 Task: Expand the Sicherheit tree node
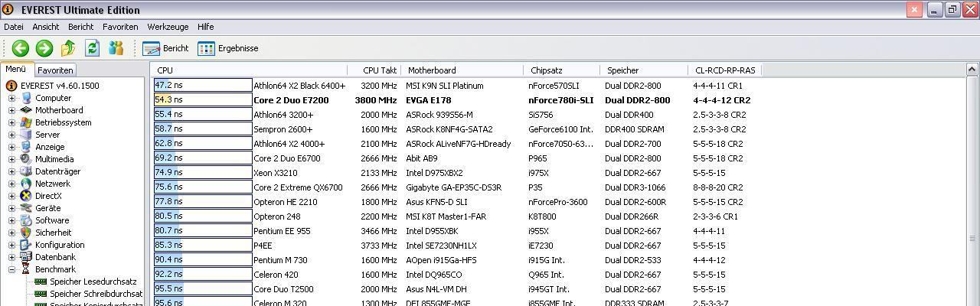(11, 233)
